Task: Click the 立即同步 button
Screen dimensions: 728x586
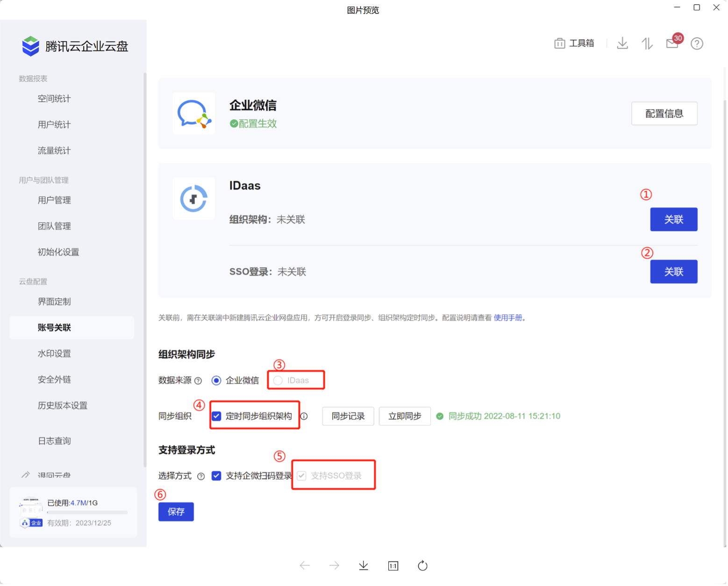Action: (405, 417)
